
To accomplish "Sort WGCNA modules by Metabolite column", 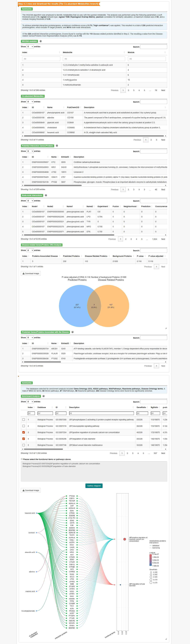I will [x=94, y=52].
